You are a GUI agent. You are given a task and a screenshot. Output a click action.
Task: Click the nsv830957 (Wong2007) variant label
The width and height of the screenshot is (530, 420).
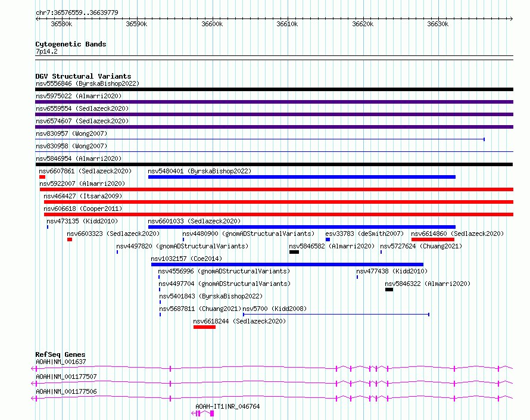71,133
